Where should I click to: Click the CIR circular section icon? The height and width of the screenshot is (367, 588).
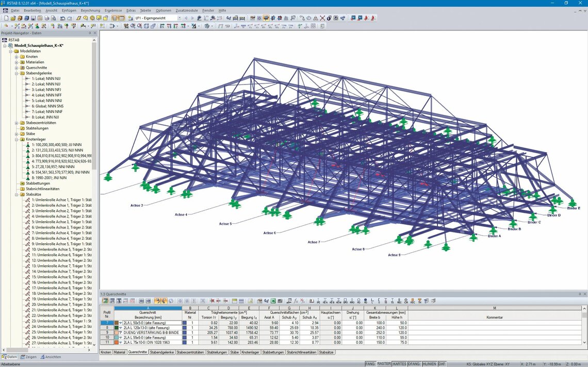pyautogui.click(x=406, y=301)
